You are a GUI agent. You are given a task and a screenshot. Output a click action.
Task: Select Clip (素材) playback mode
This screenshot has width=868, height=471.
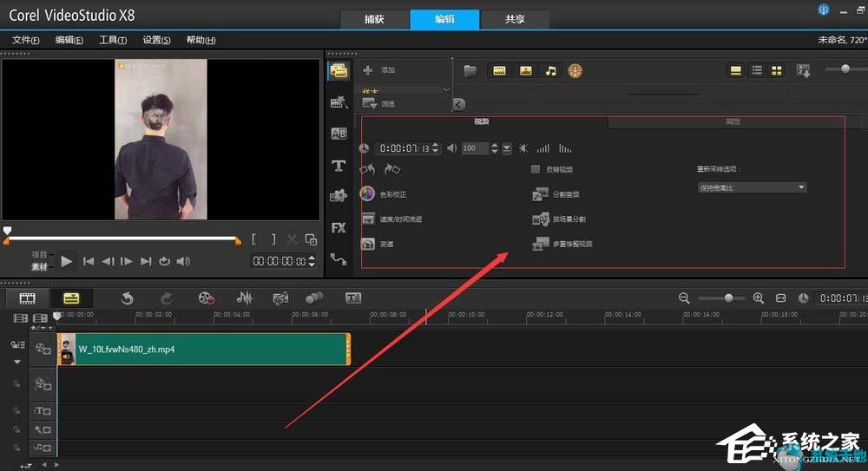pyautogui.click(x=39, y=267)
